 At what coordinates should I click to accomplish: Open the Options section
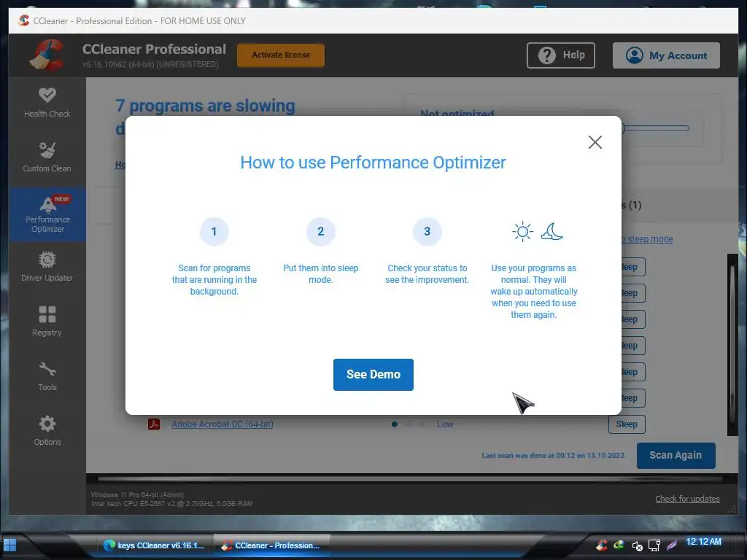[47, 431]
